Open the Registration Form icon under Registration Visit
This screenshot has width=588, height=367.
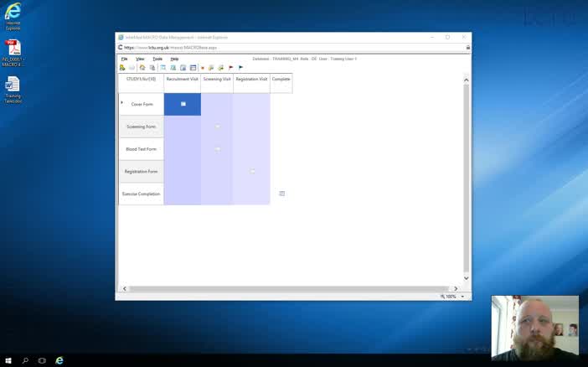point(252,171)
